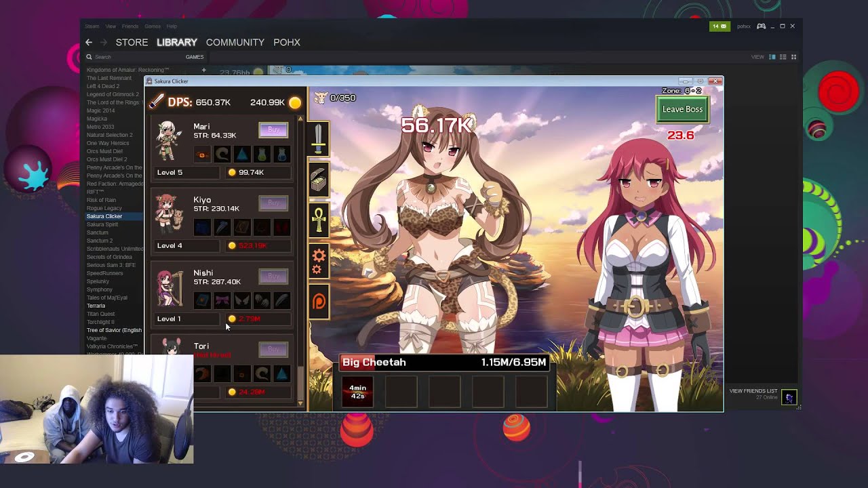Click Mari's first orange item upgrade icon
Image resolution: width=868 pixels, height=488 pixels.
coord(202,155)
